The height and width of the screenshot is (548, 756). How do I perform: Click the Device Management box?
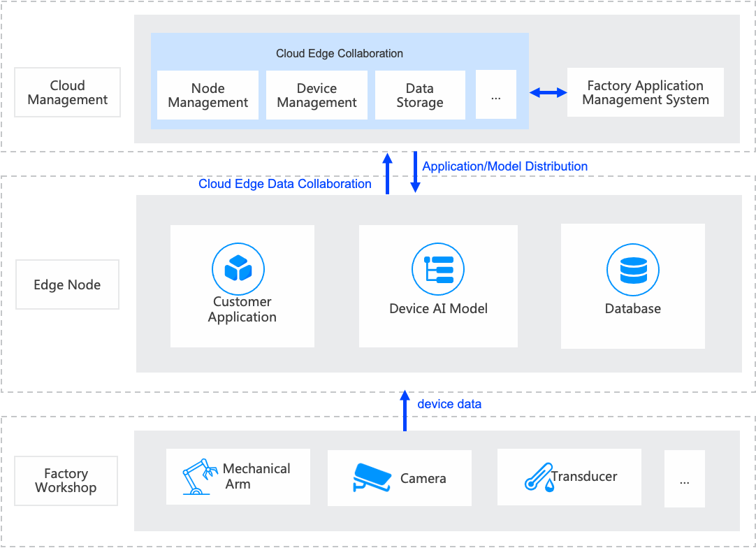pyautogui.click(x=317, y=95)
